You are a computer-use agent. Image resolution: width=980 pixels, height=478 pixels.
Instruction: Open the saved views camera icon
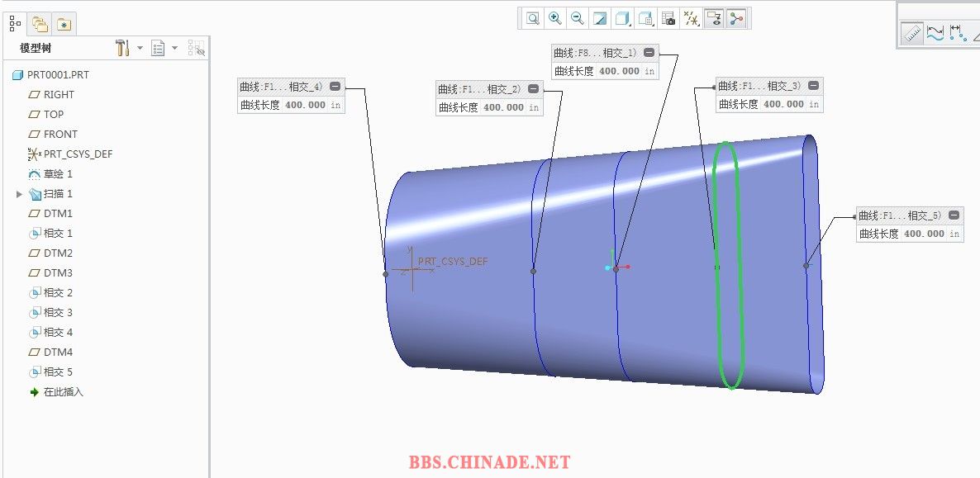click(669, 18)
